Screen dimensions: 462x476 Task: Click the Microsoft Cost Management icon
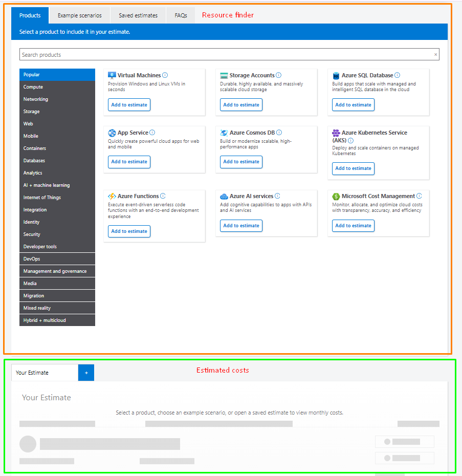336,196
